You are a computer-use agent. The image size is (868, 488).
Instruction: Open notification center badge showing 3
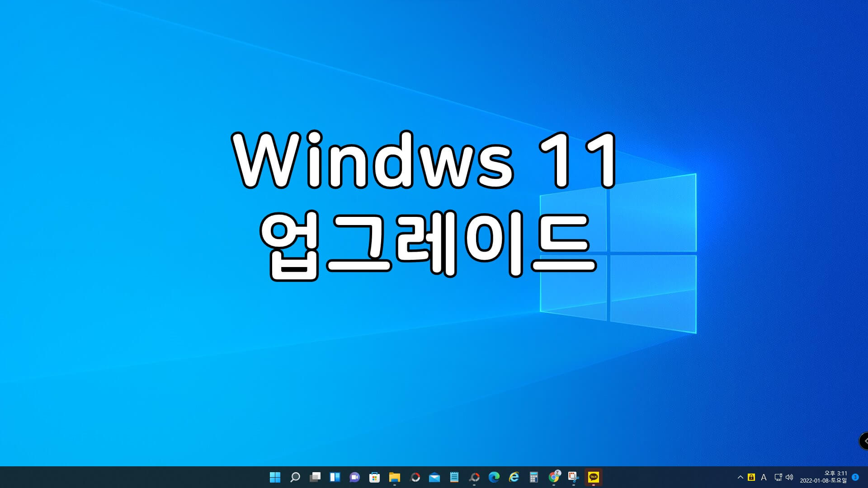click(855, 477)
